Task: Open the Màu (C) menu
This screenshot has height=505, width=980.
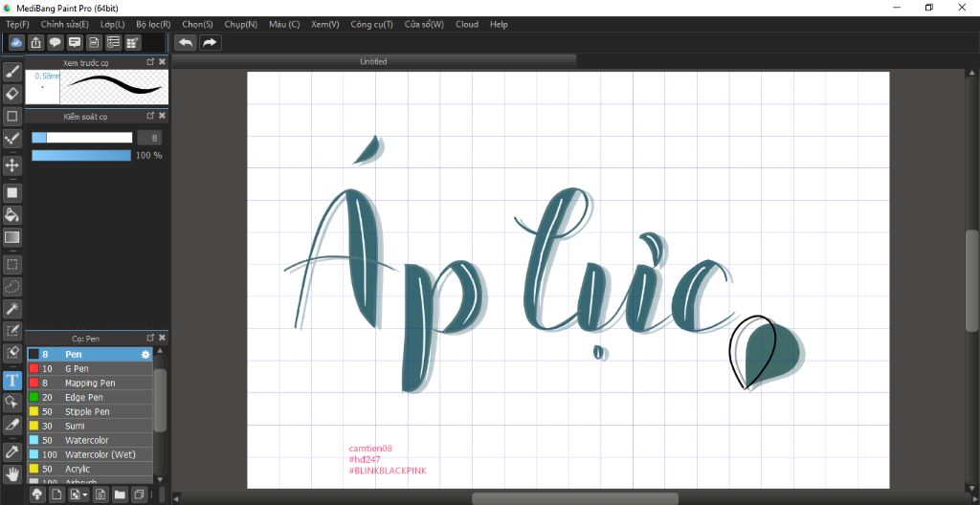Action: [x=284, y=24]
